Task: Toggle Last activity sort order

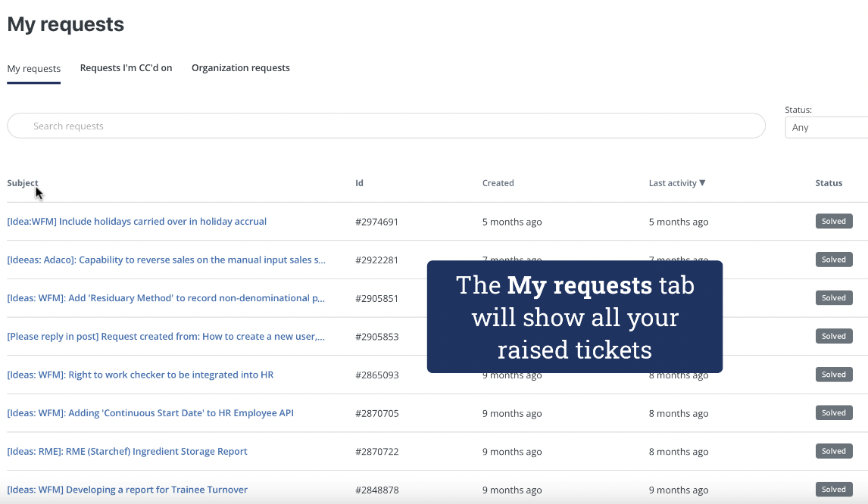Action: point(676,182)
